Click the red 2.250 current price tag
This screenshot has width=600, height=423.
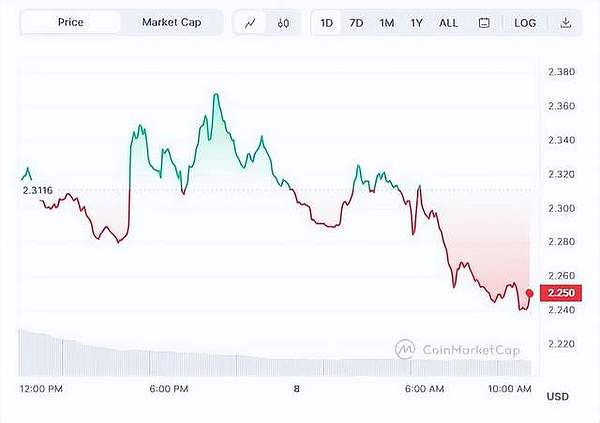(557, 293)
